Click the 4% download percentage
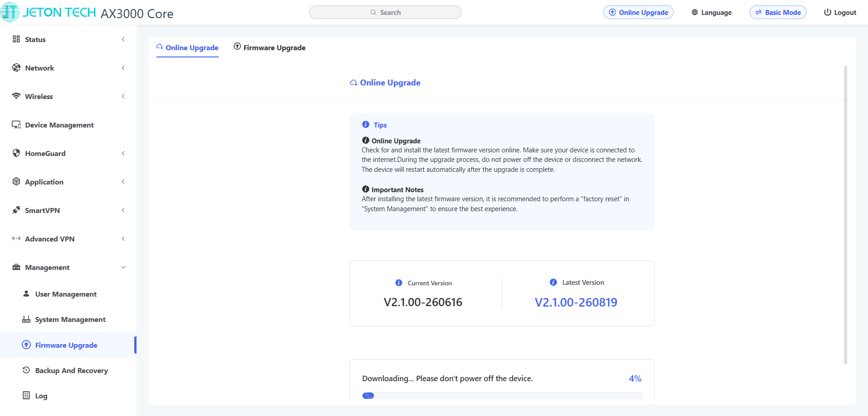 (635, 378)
